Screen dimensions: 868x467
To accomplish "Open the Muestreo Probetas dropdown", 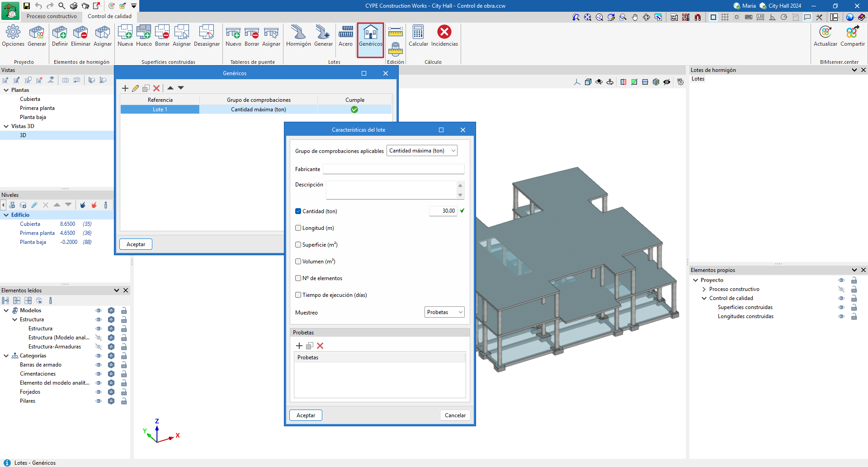I will (444, 312).
